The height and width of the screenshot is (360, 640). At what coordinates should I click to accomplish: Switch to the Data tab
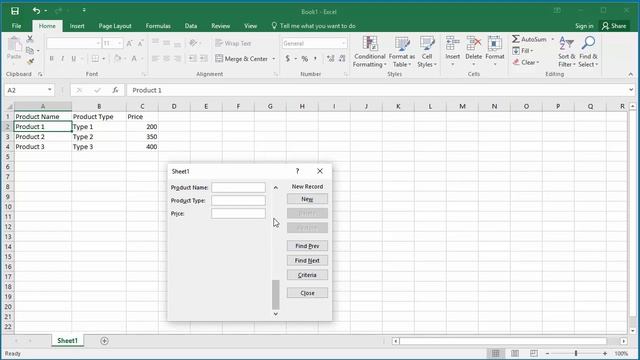(x=191, y=26)
